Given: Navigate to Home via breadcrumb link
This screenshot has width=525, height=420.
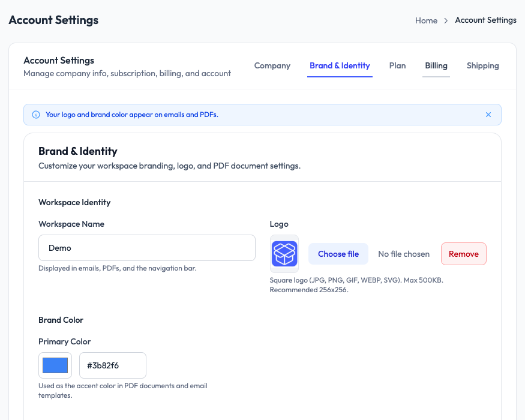Looking at the screenshot, I should 426,20.
